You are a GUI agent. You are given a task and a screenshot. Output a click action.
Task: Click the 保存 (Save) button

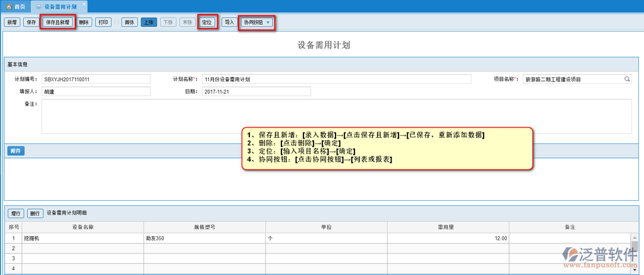point(30,22)
